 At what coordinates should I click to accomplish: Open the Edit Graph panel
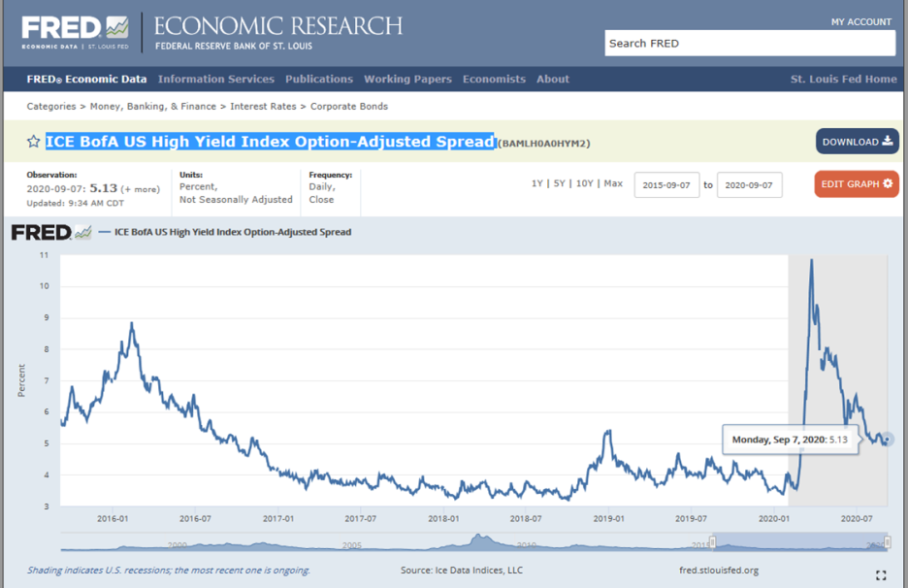tap(857, 184)
